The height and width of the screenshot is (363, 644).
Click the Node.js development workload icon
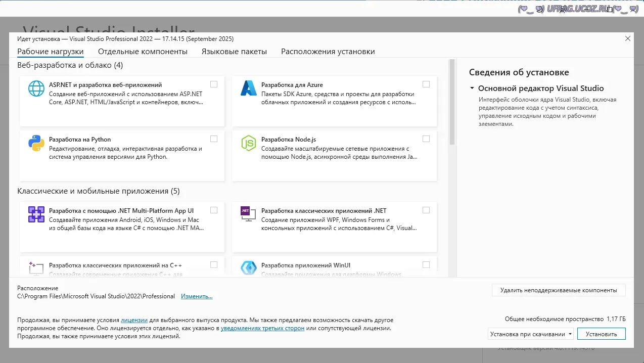pyautogui.click(x=249, y=143)
